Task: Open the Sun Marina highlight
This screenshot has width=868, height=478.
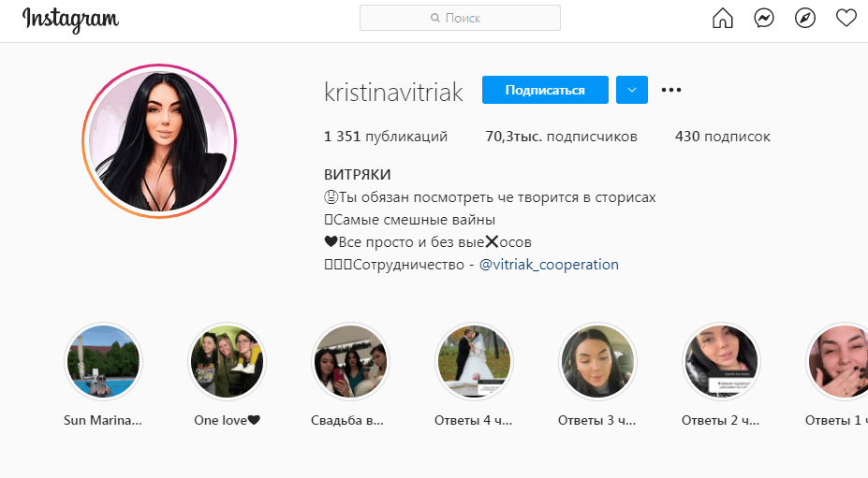Action: point(104,361)
